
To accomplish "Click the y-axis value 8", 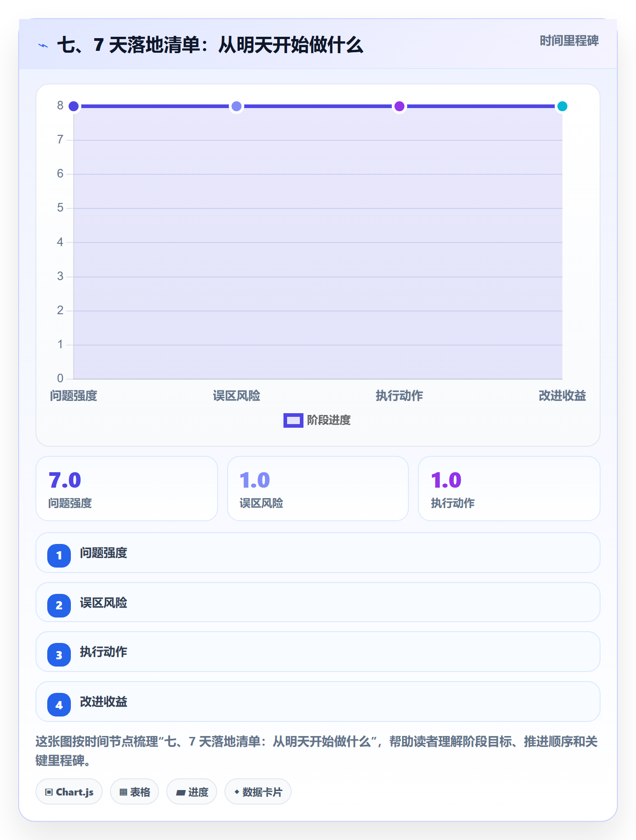I will tap(60, 106).
